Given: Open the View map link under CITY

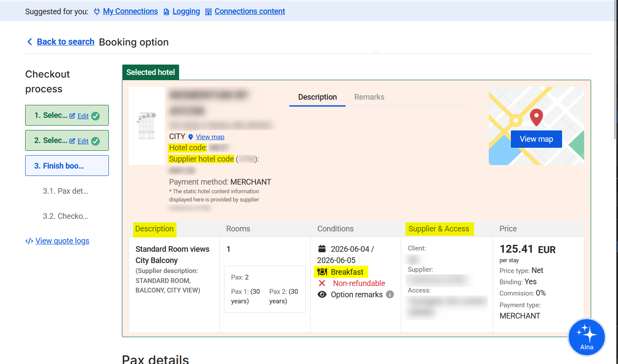Looking at the screenshot, I should (x=210, y=137).
